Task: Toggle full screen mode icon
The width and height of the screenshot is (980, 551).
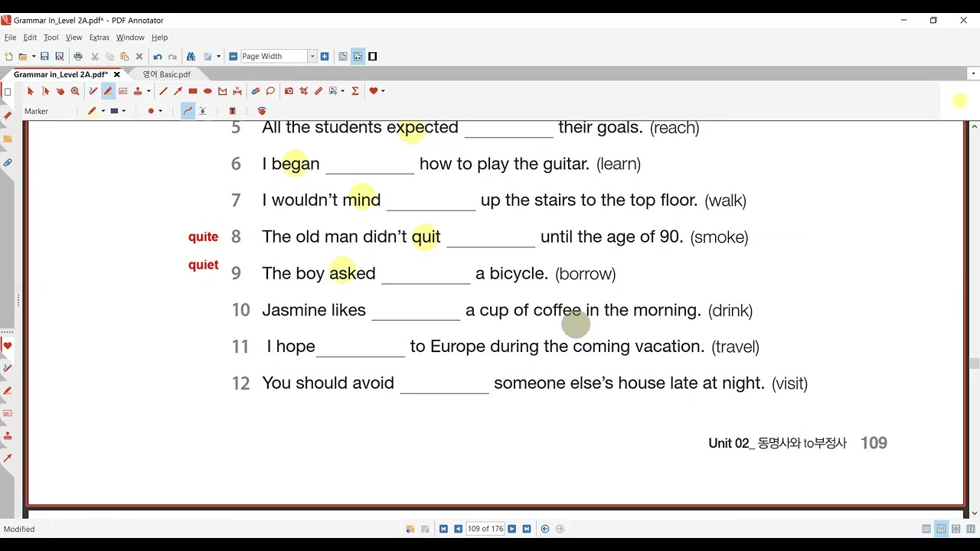Action: 373,57
